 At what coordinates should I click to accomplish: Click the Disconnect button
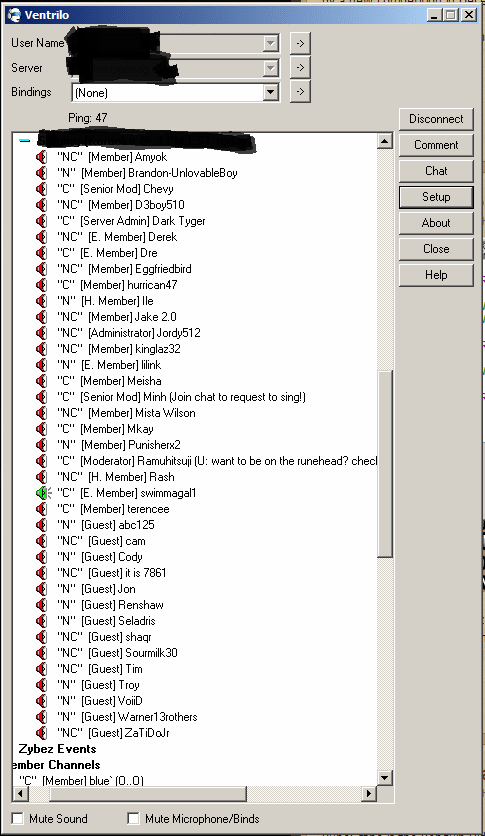(x=436, y=119)
